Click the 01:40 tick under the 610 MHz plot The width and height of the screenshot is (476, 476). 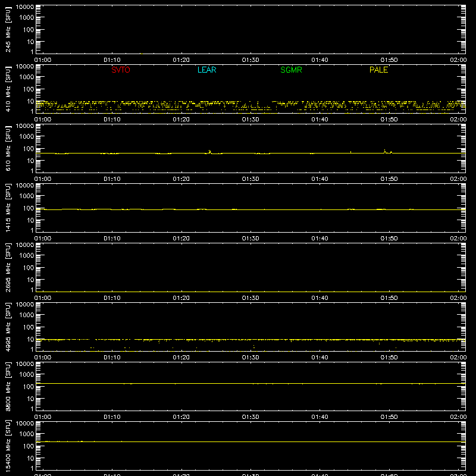point(320,179)
